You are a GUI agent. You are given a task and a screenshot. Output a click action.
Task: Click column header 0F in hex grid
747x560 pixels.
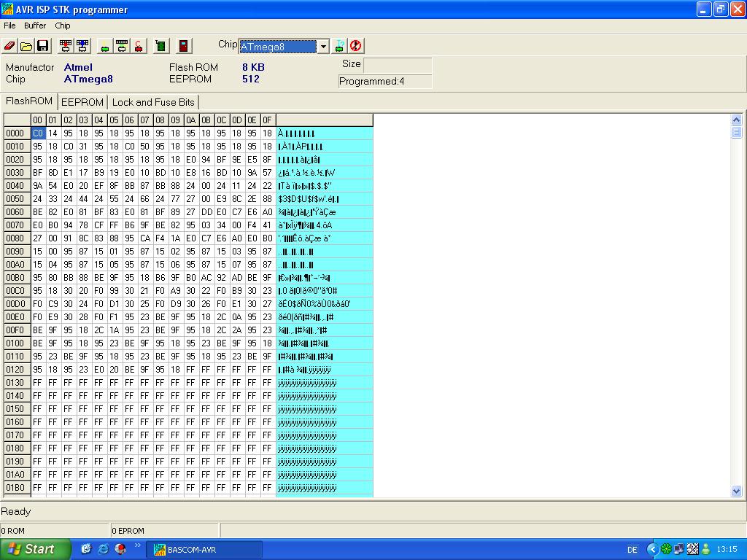267,120
